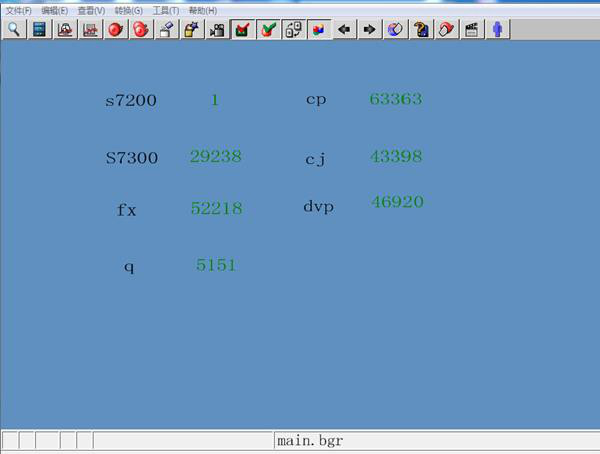Open the 工具(T) menu
Viewport: 600px width, 454px height.
(166, 11)
